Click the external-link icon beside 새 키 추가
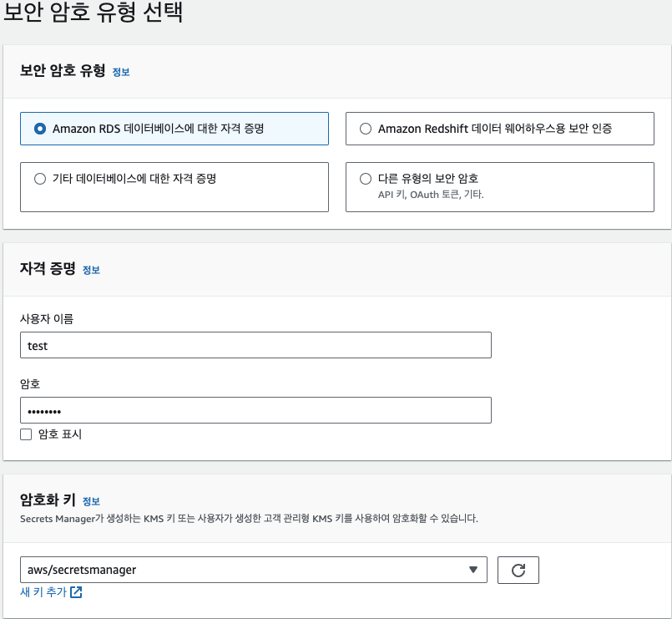This screenshot has width=672, height=619. point(76,592)
